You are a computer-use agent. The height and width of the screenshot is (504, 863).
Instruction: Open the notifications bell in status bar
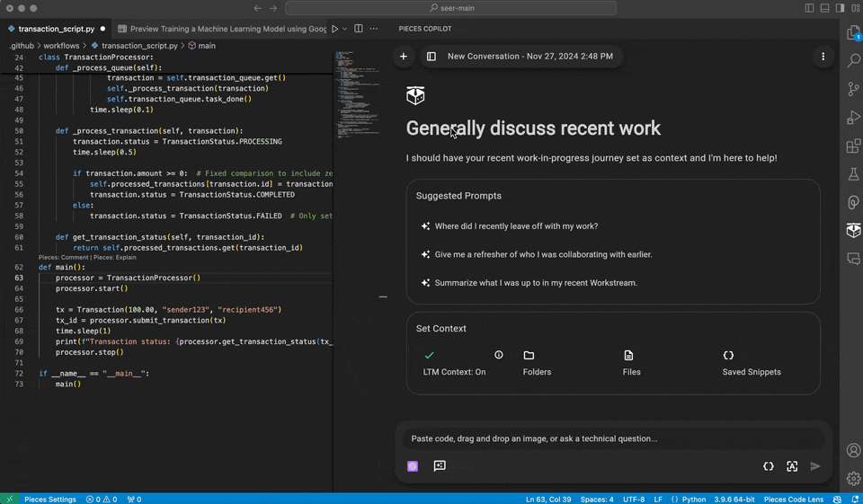[x=855, y=499]
